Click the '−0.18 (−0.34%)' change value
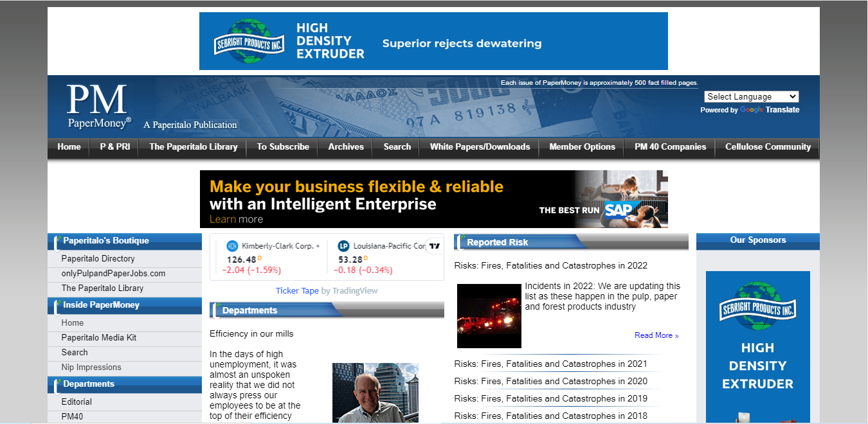 (x=363, y=270)
